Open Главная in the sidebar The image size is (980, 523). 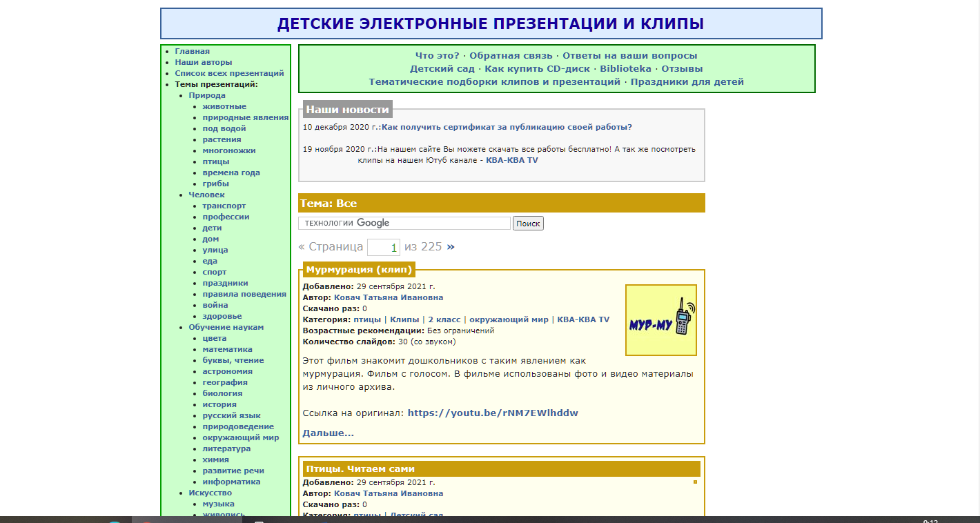[x=193, y=51]
